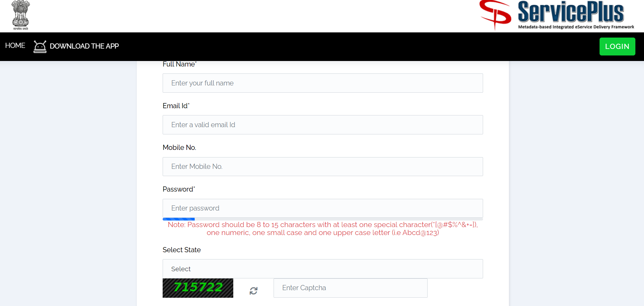
Task: Click the ServicePlus logo in the header
Action: (556, 16)
